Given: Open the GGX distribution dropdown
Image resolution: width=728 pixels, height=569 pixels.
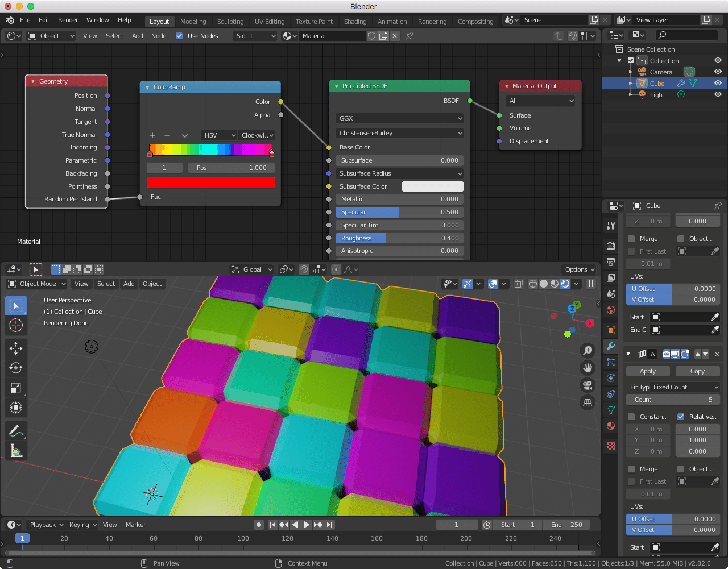Looking at the screenshot, I should [x=399, y=118].
